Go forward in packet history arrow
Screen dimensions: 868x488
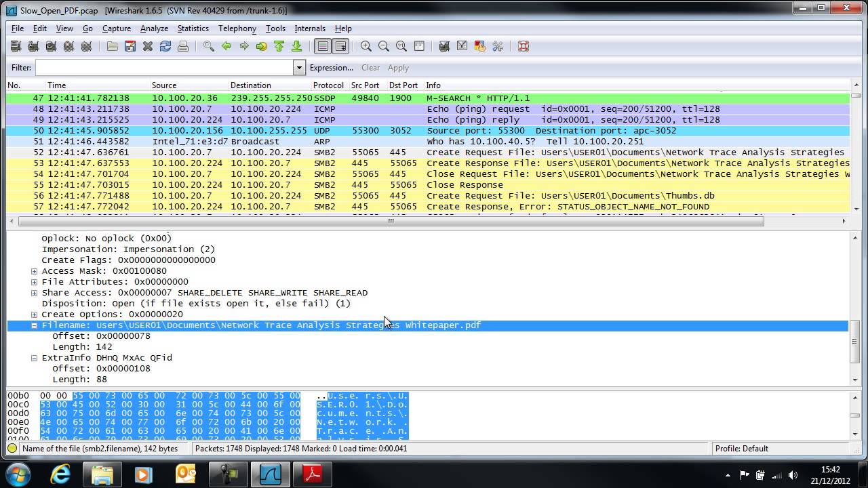click(x=244, y=46)
